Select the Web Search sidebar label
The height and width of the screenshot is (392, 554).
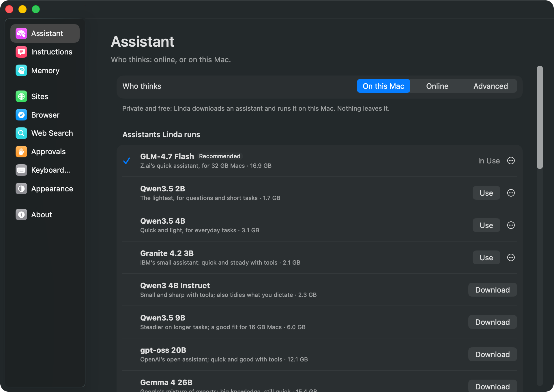(52, 133)
